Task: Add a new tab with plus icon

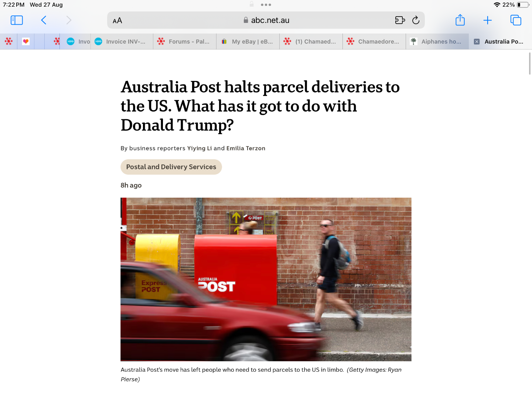Action: click(x=488, y=20)
